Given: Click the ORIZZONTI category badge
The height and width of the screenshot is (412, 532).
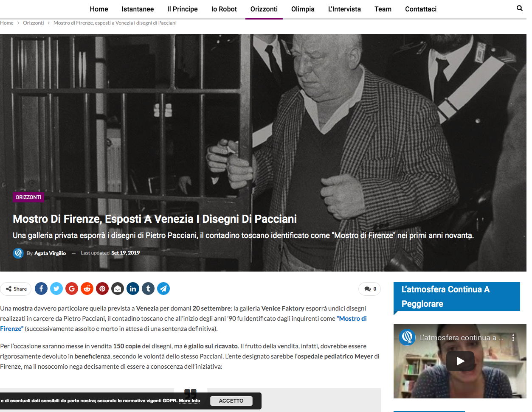Looking at the screenshot, I should [x=28, y=197].
